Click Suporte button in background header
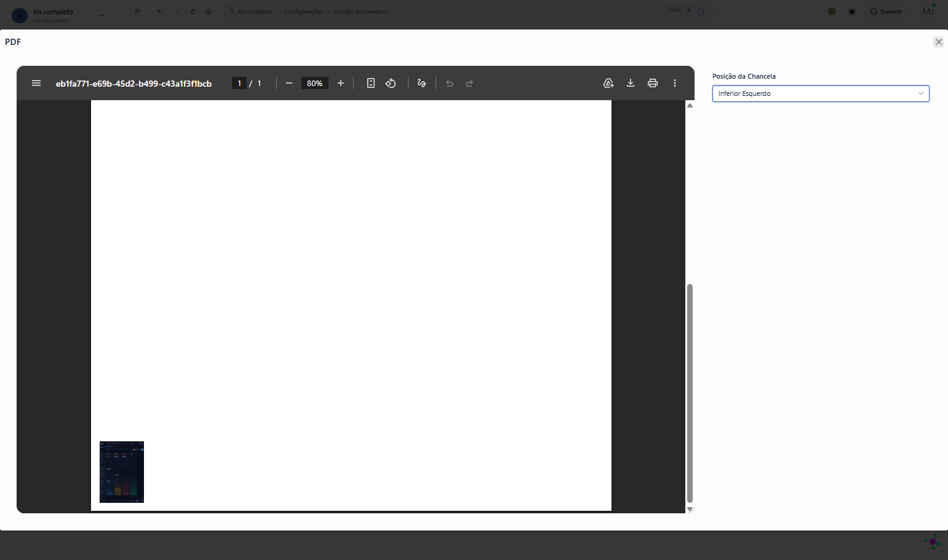This screenshot has width=948, height=560. click(886, 11)
